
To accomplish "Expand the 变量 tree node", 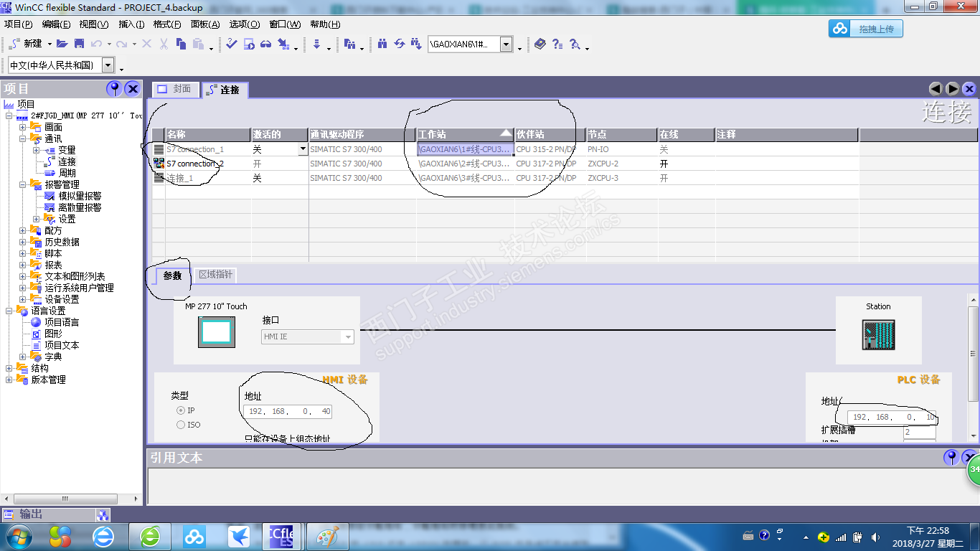I will 37,150.
